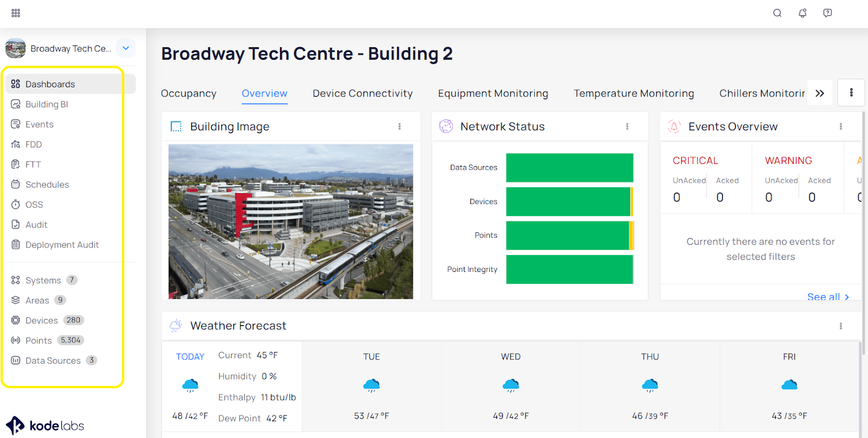Open the help chat bubble icon

(827, 13)
